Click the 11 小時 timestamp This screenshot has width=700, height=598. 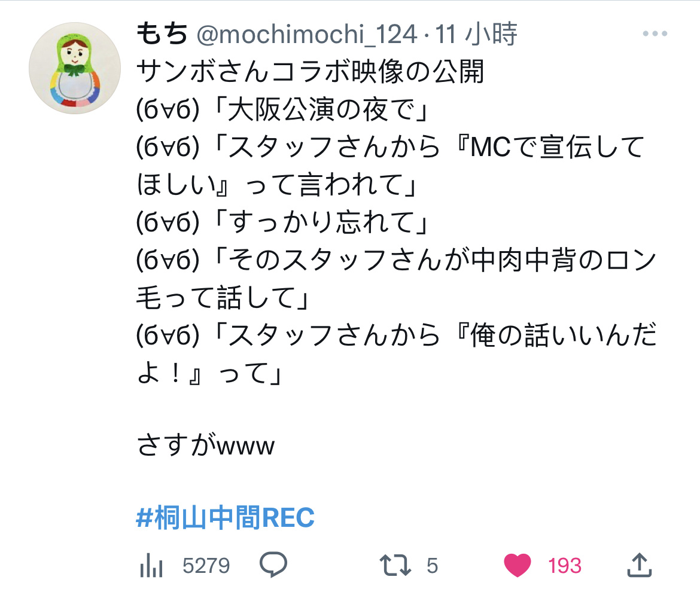(476, 34)
